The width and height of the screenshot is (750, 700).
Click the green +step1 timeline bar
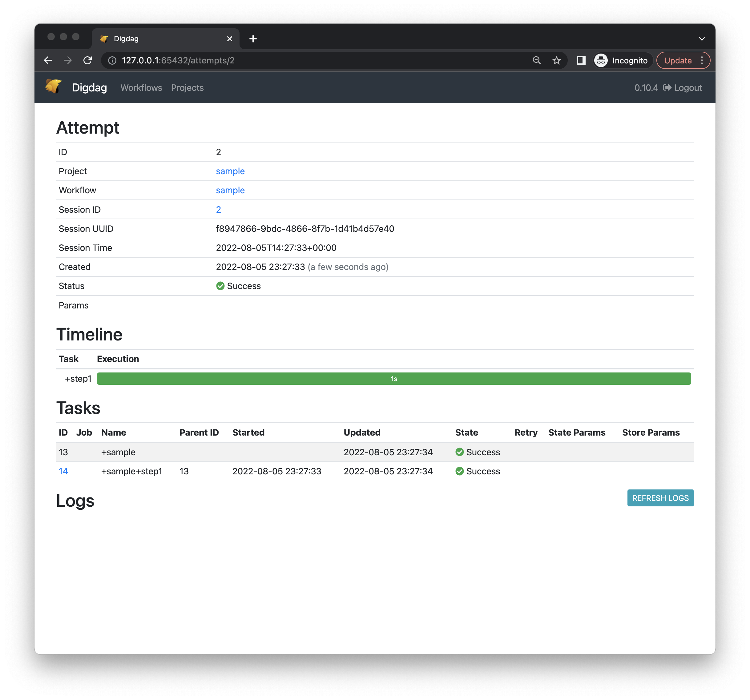point(394,379)
